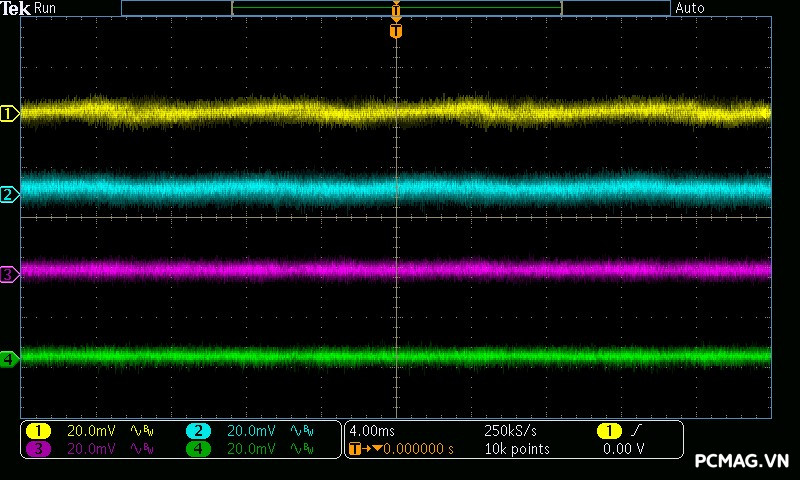This screenshot has height=480, width=800.
Task: Click the channel 2 cyan ground marker
Action: [x=10, y=194]
